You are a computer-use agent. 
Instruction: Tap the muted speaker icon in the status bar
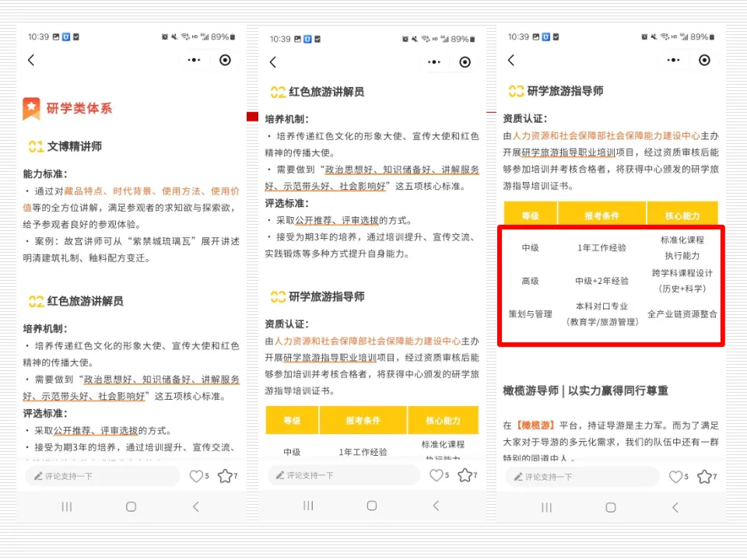point(174,37)
